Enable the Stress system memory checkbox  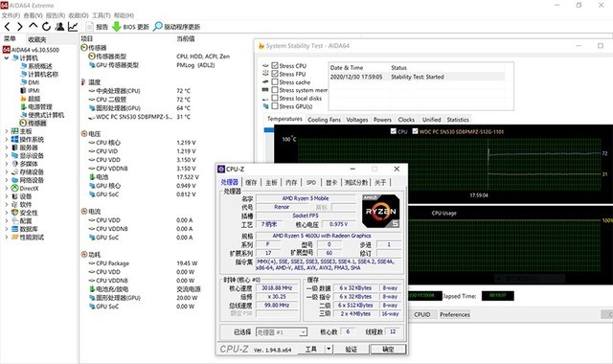coord(275,90)
